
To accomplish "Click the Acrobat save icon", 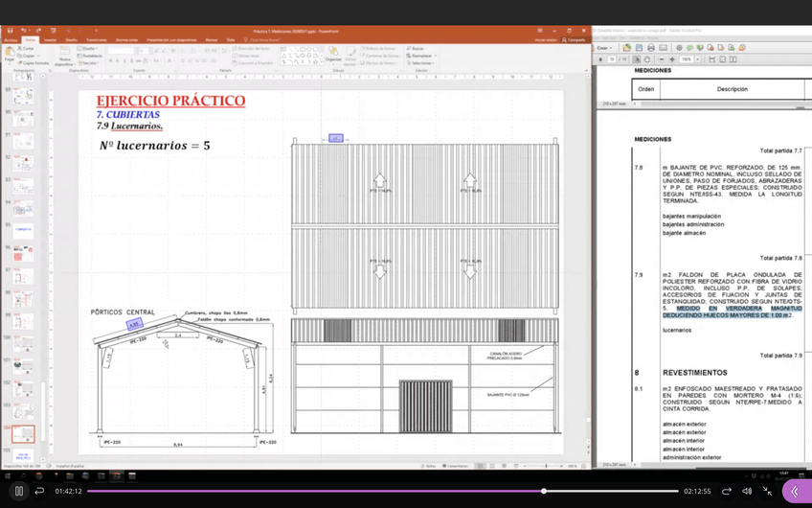I will point(639,48).
